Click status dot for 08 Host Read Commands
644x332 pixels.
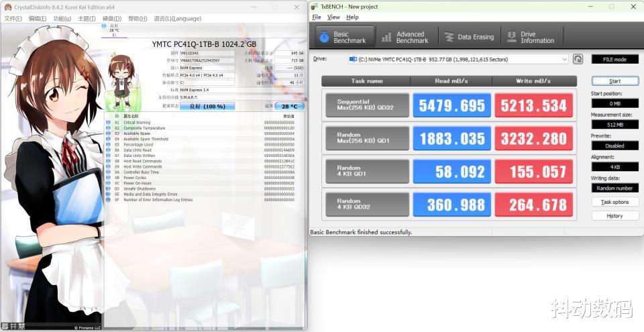tap(108, 161)
